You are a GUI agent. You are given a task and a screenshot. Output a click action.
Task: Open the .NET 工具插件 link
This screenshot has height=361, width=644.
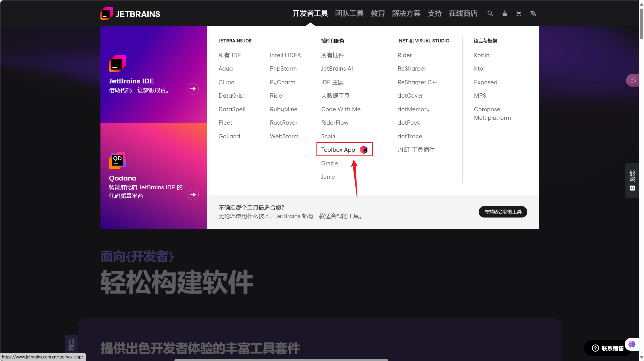416,150
